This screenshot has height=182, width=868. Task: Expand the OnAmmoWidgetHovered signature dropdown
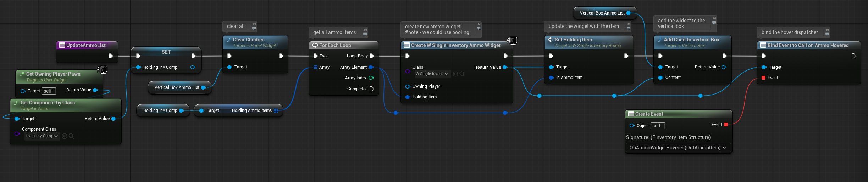678,148
